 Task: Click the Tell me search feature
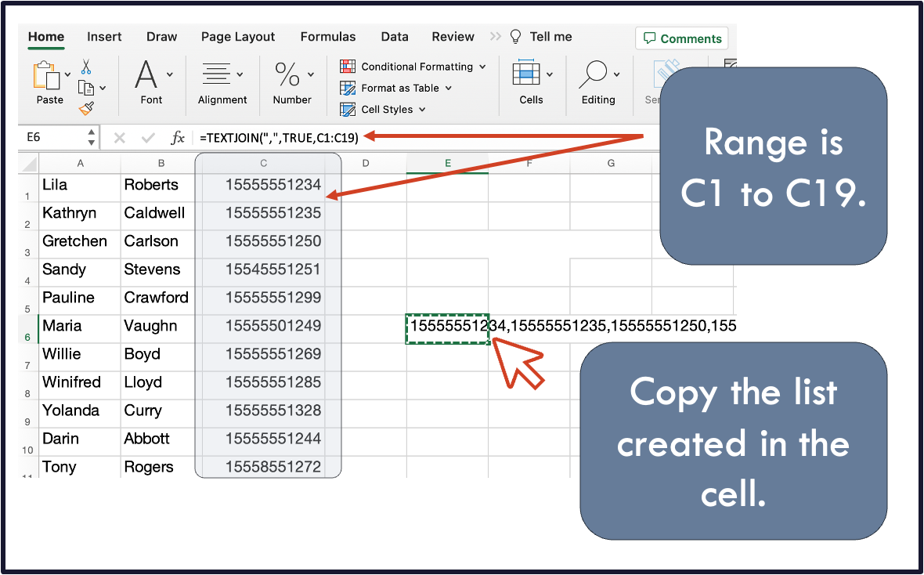(550, 36)
